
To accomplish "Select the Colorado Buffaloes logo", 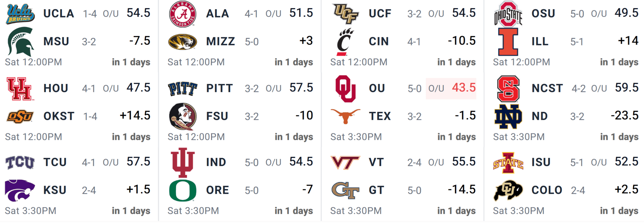I will point(508,190).
